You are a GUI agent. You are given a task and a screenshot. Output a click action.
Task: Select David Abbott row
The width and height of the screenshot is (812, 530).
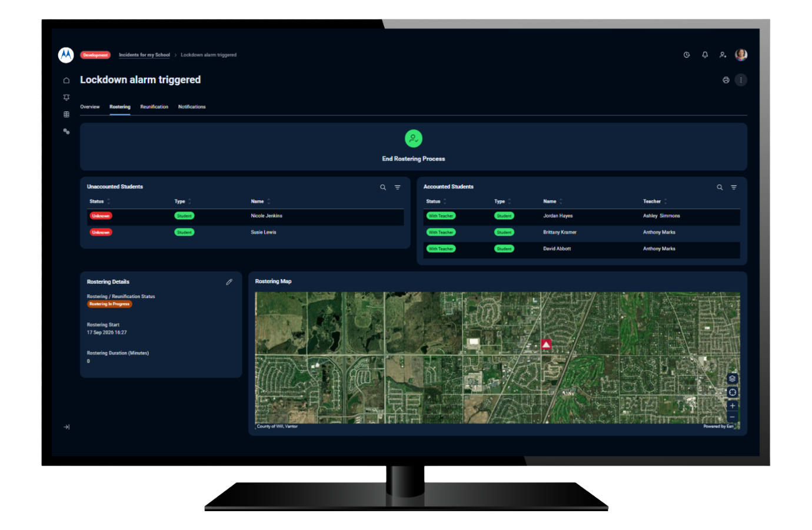(x=581, y=249)
